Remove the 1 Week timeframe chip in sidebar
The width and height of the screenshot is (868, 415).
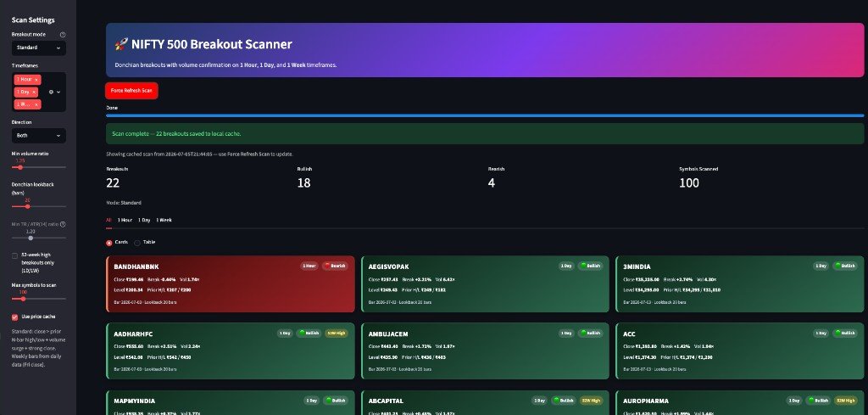click(36, 104)
